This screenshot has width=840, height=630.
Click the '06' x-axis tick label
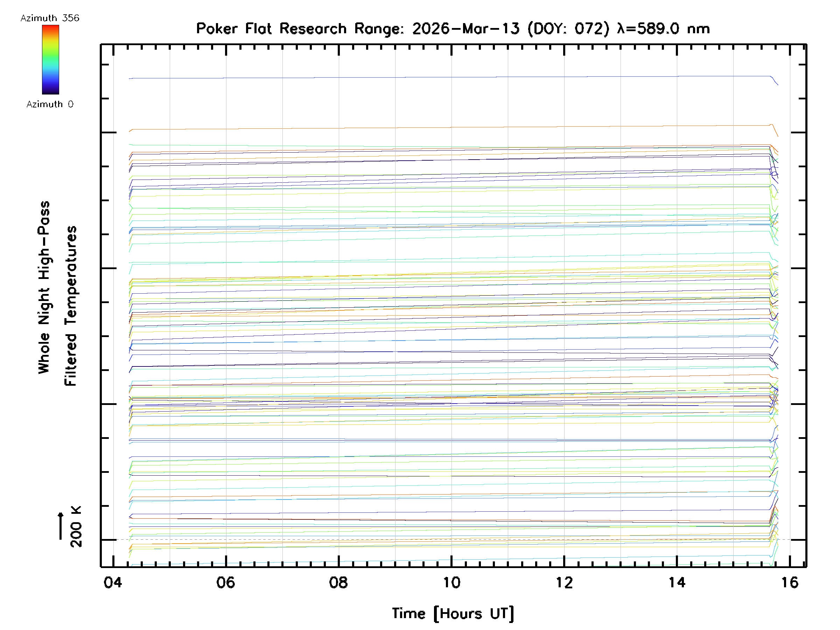coord(225,582)
